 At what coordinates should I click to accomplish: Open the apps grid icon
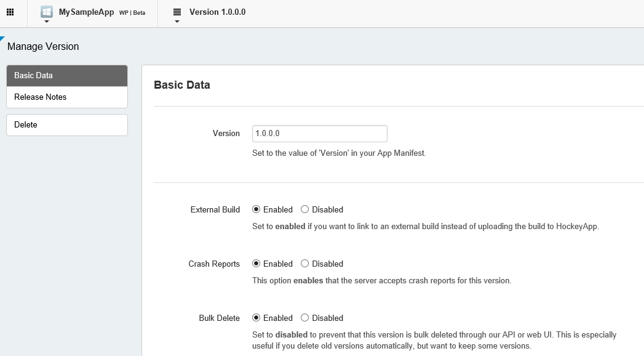10,12
